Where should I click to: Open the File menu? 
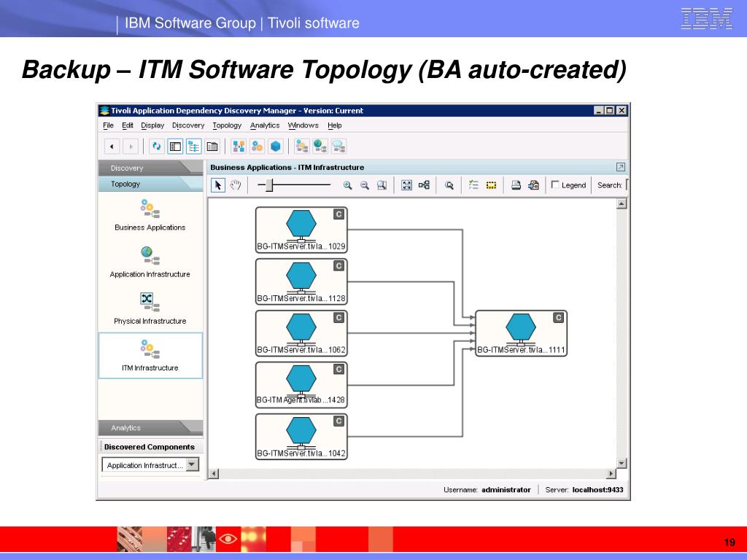108,125
